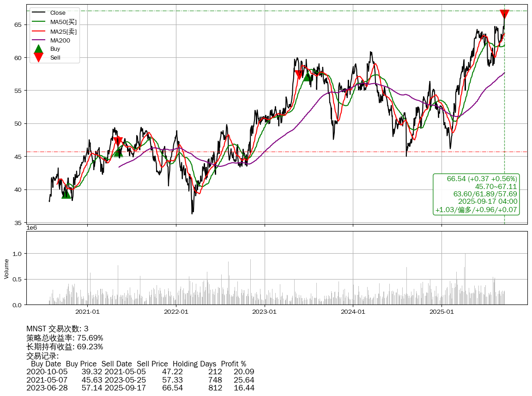Click the 2021-01 label on the date axis
The height and width of the screenshot is (396, 532).
[x=87, y=311]
